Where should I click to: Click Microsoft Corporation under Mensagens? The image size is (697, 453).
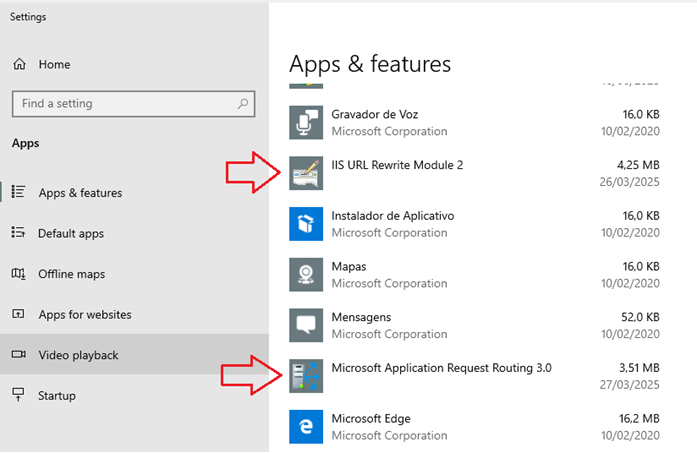tap(389, 334)
